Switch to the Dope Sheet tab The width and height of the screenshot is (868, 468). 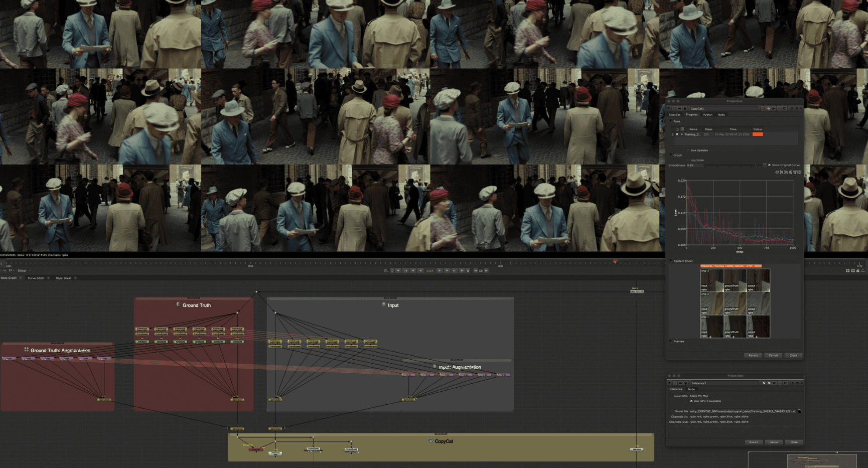tap(63, 278)
